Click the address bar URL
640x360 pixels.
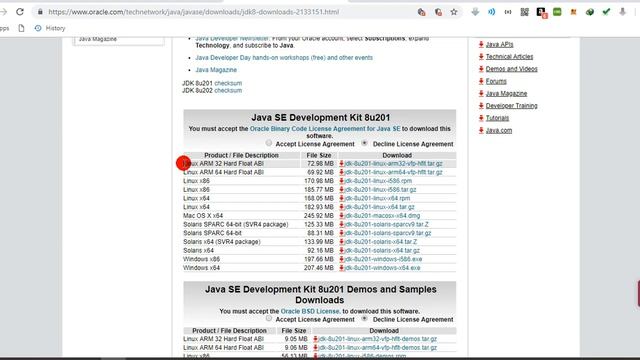pos(193,12)
